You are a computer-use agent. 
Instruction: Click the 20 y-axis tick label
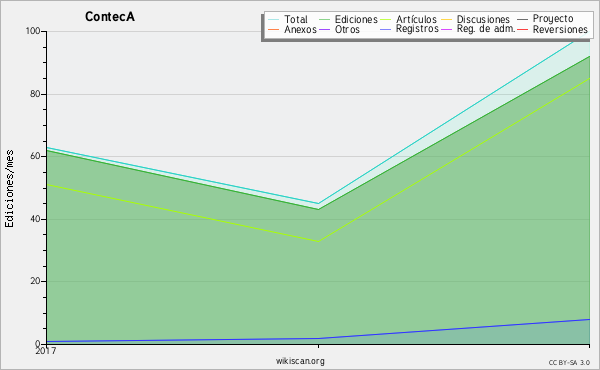35,281
